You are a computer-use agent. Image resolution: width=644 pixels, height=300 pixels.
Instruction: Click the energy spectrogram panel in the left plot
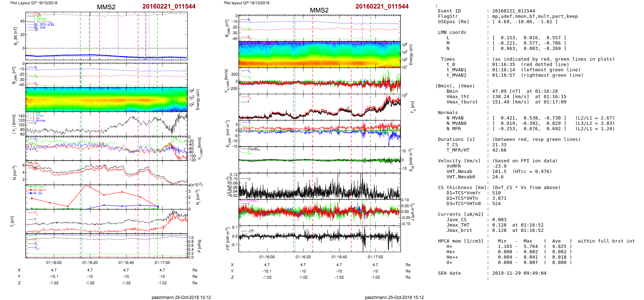106,100
